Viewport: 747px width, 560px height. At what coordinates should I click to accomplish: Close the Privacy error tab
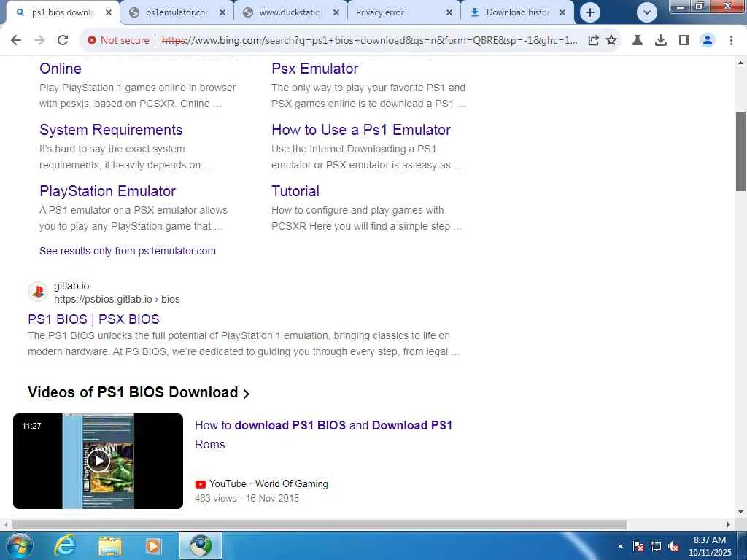pos(449,12)
